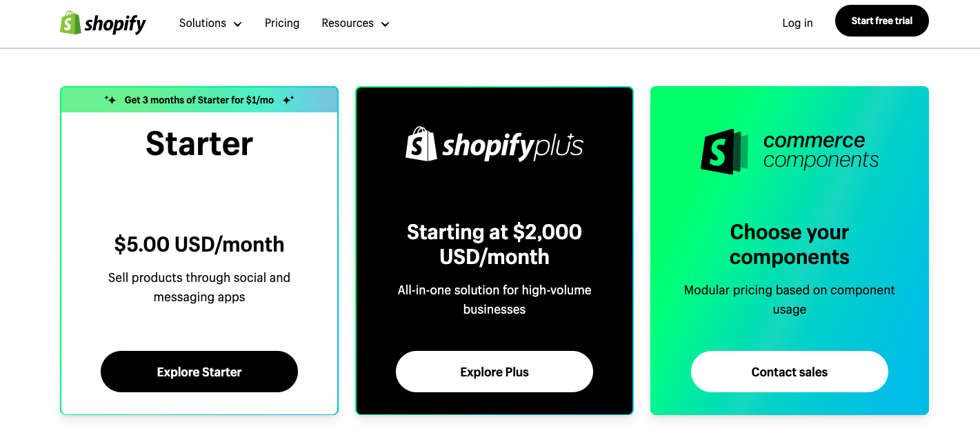Click the Get 3 months of Starter banner

[199, 99]
